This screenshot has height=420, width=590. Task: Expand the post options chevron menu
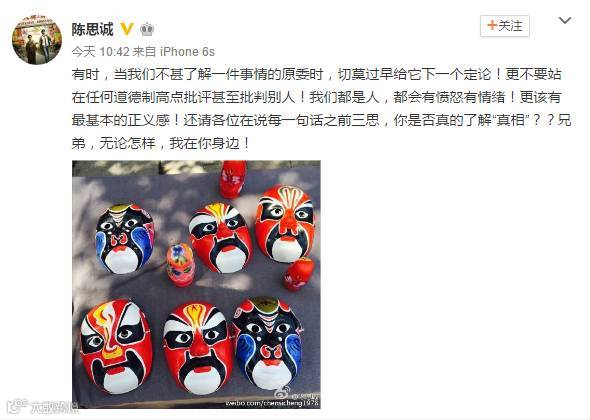tap(565, 20)
